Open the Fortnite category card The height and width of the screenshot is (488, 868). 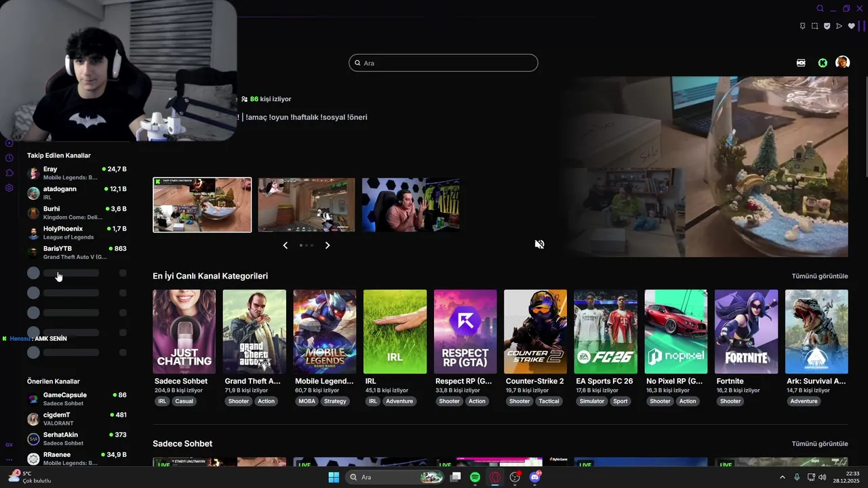(x=746, y=331)
